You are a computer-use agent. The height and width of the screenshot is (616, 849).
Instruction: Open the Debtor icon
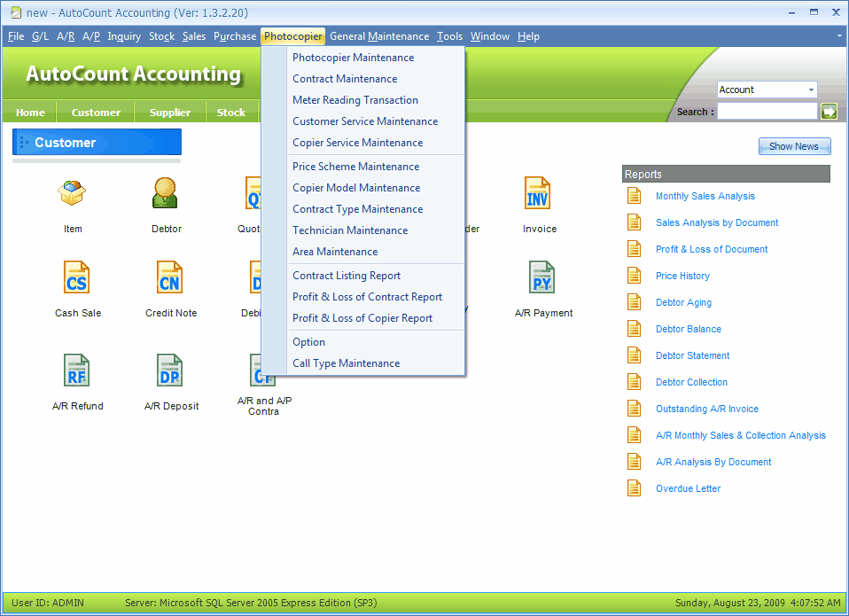pos(165,192)
